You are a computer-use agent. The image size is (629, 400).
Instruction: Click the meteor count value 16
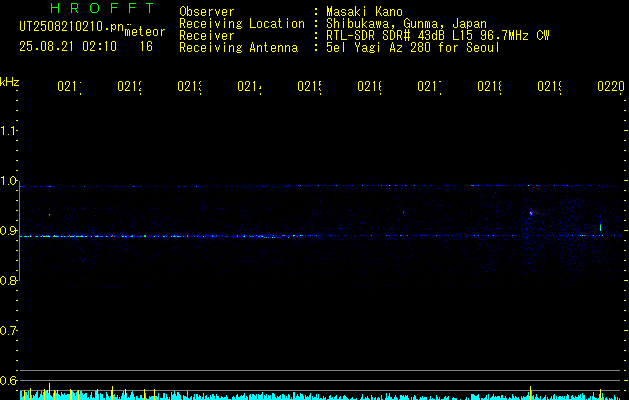click(146, 47)
